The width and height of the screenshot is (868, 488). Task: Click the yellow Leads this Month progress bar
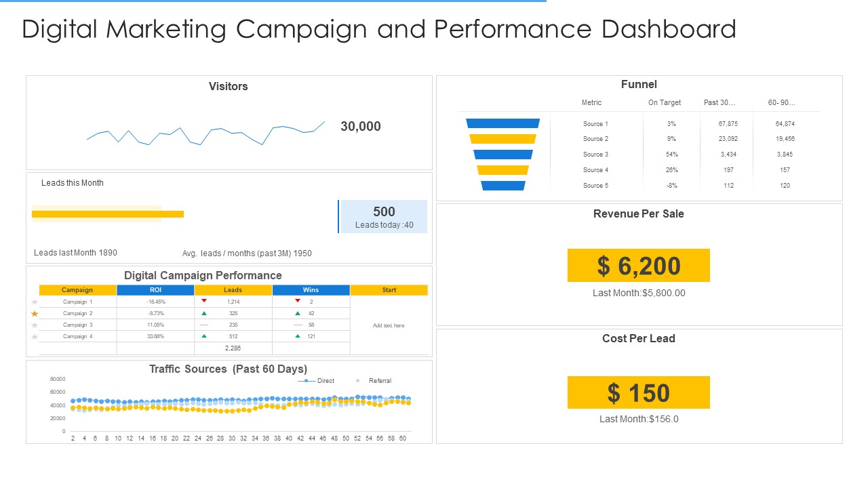pyautogui.click(x=108, y=214)
